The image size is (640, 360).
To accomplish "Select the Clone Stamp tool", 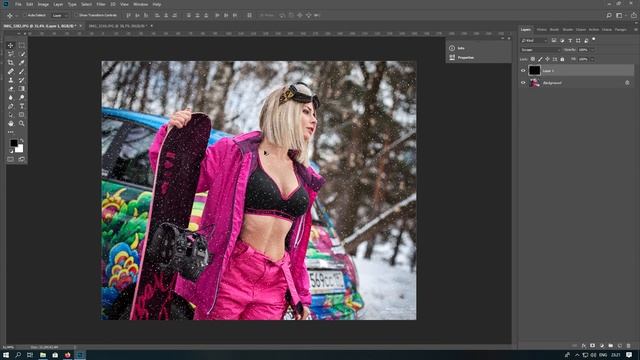I will point(11,80).
